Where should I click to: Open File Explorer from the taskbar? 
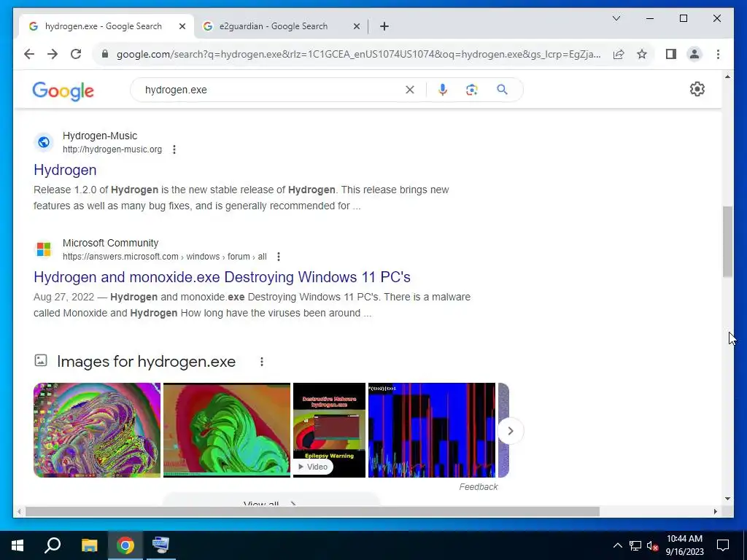[89, 545]
